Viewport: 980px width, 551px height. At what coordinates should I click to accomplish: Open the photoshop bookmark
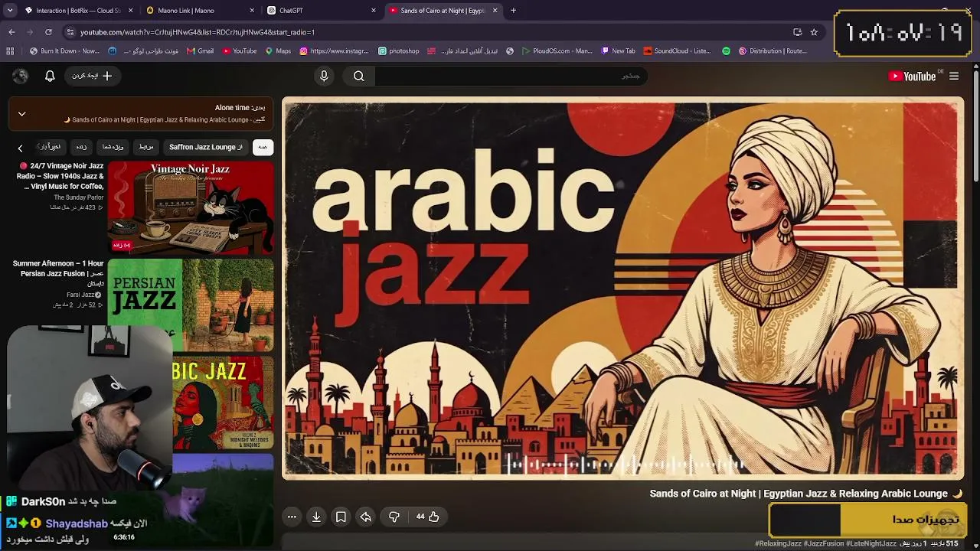(398, 51)
